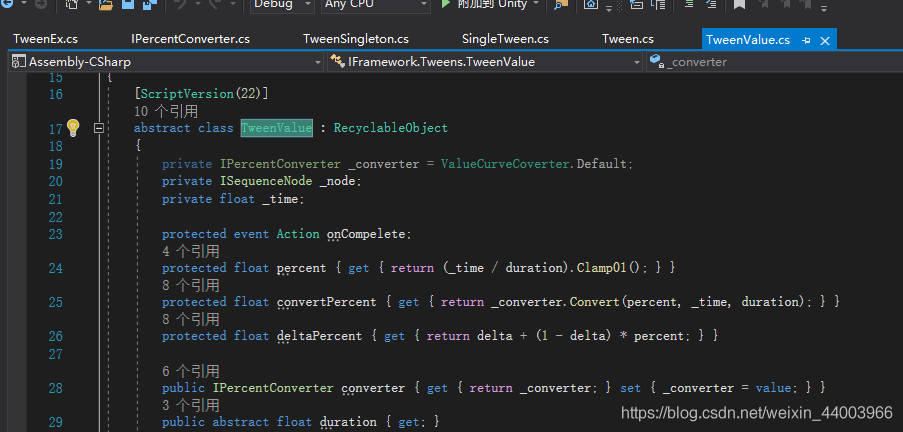Click the Save All toolbar icon
903x432 pixels.
point(150,5)
